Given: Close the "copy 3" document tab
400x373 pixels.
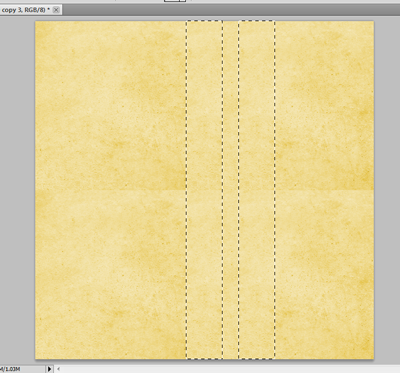Looking at the screenshot, I should (x=56, y=10).
